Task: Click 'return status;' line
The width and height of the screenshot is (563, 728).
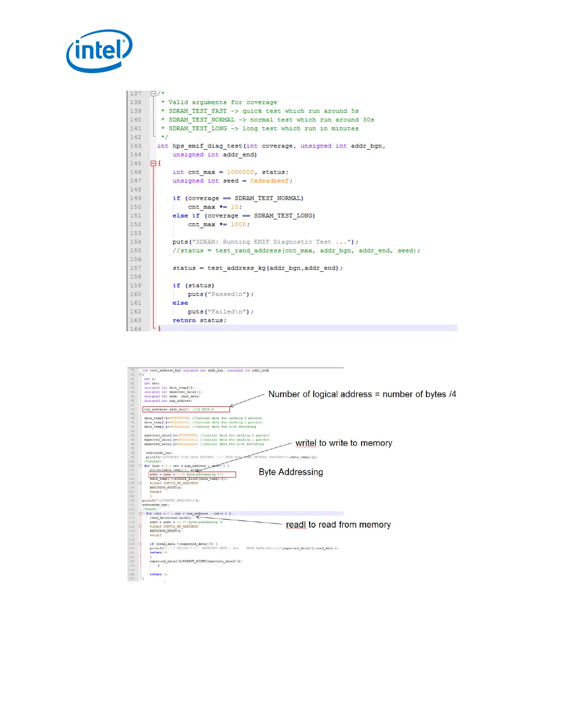Action: [x=200, y=320]
